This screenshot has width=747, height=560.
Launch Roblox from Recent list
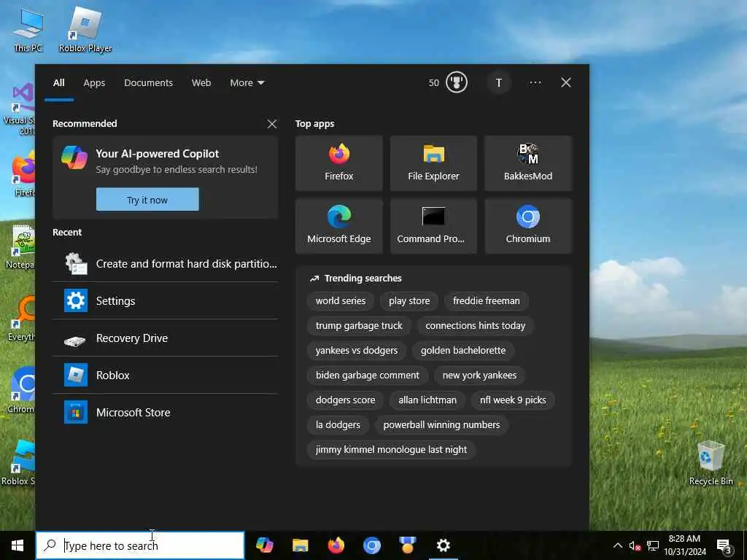tap(166, 376)
